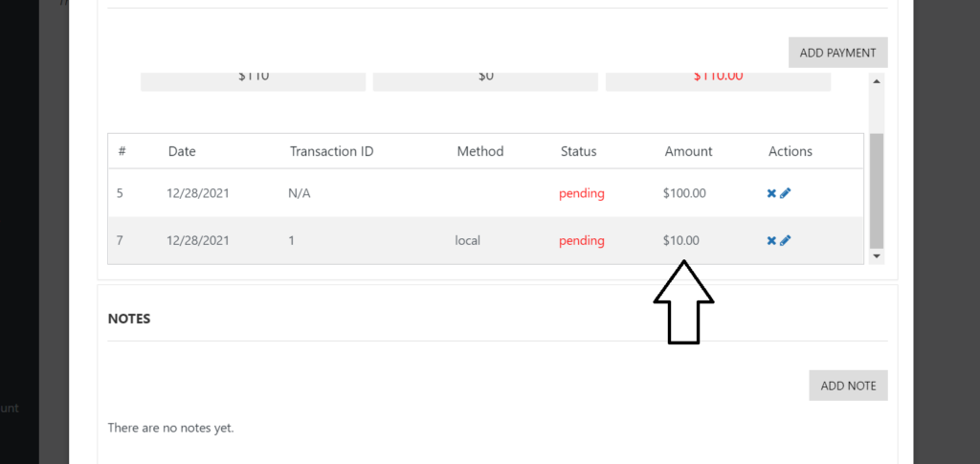Click pending status of payment 7
This screenshot has width=980, height=464.
click(x=581, y=240)
